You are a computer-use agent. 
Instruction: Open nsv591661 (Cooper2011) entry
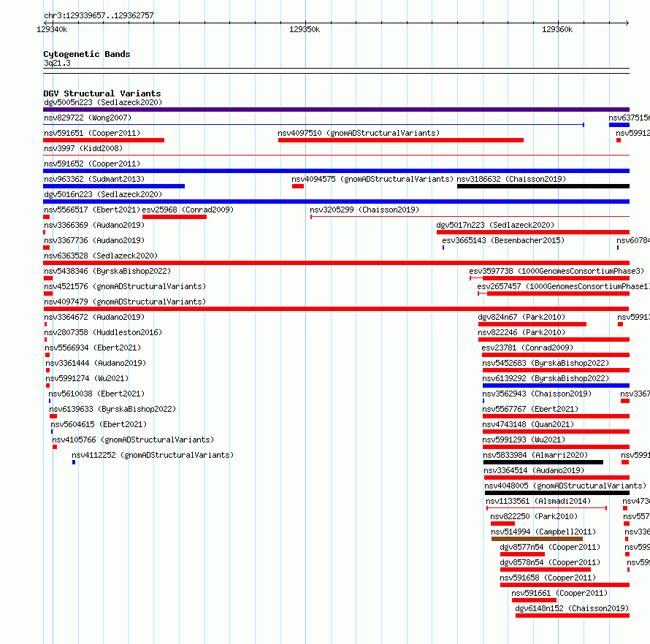559,593
